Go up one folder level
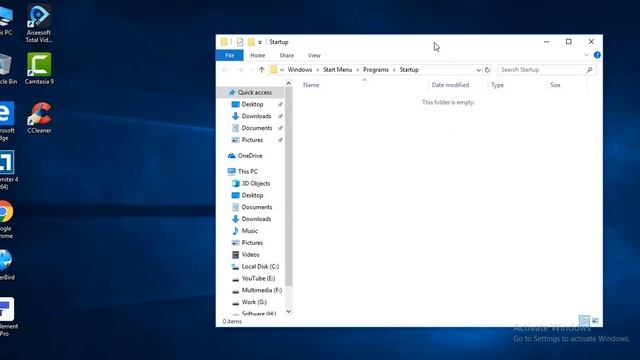Image resolution: width=640 pixels, height=360 pixels. 262,70
